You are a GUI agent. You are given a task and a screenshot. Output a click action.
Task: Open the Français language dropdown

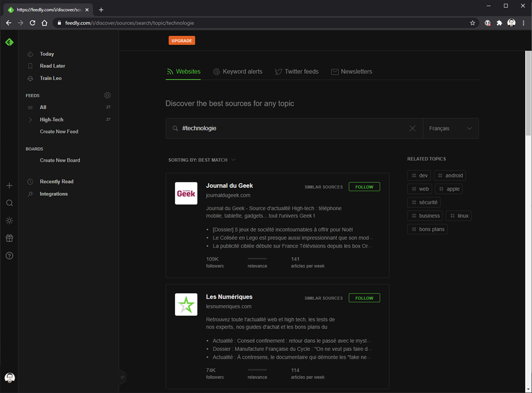[451, 128]
